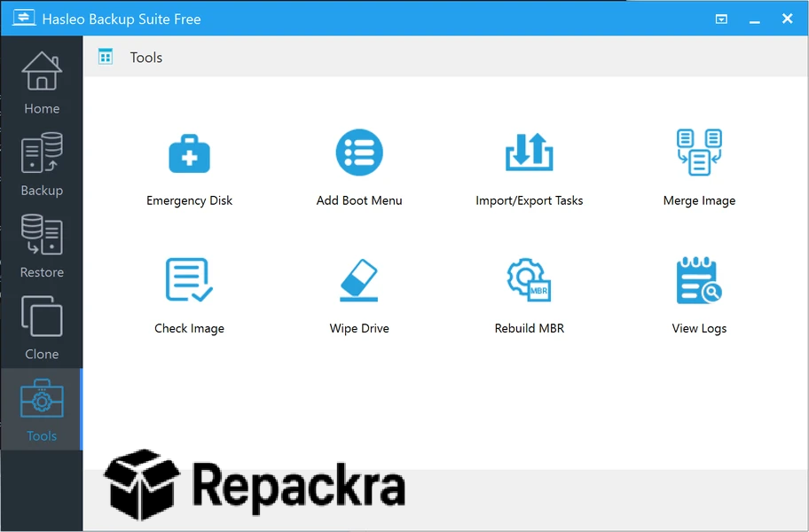Click the Tools grid icon in header
809x532 pixels.
pos(106,57)
